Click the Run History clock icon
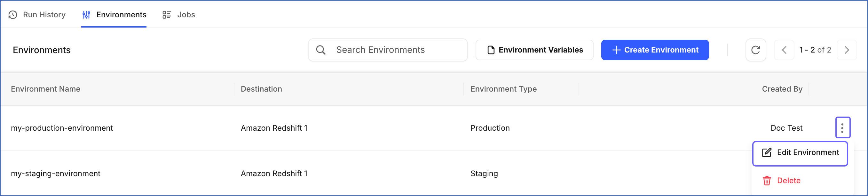 pyautogui.click(x=13, y=14)
